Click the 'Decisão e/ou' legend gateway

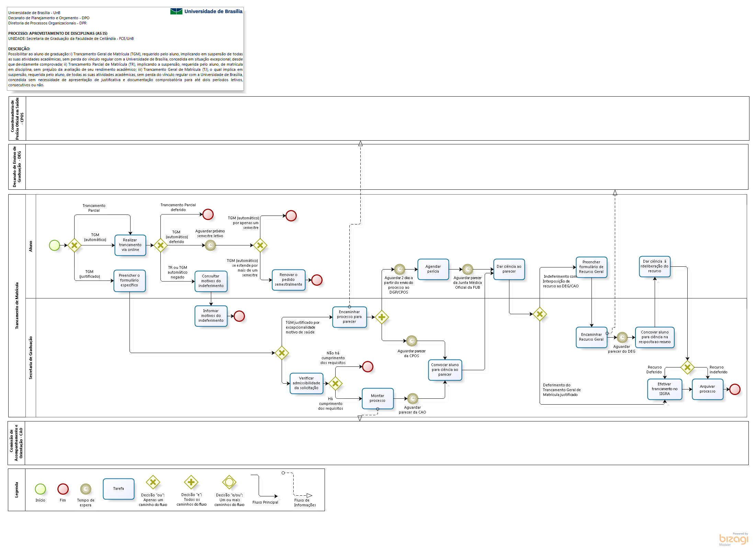pos(229,482)
